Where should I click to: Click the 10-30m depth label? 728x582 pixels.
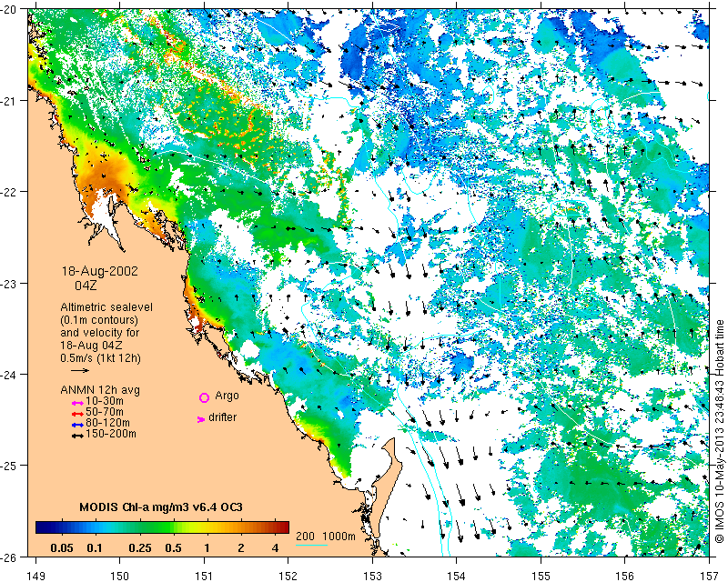coord(105,401)
